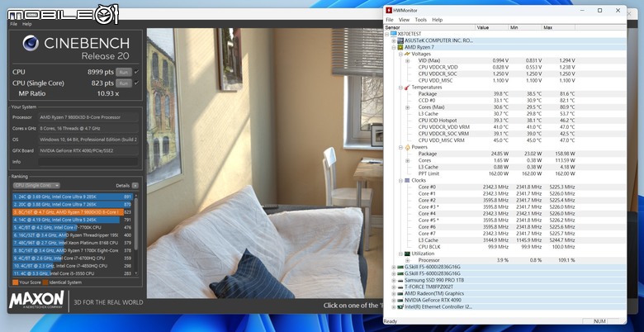Viewport: 644px width, 332px height.
Task: Click the HWMonitor app icon in title bar
Action: [389, 10]
